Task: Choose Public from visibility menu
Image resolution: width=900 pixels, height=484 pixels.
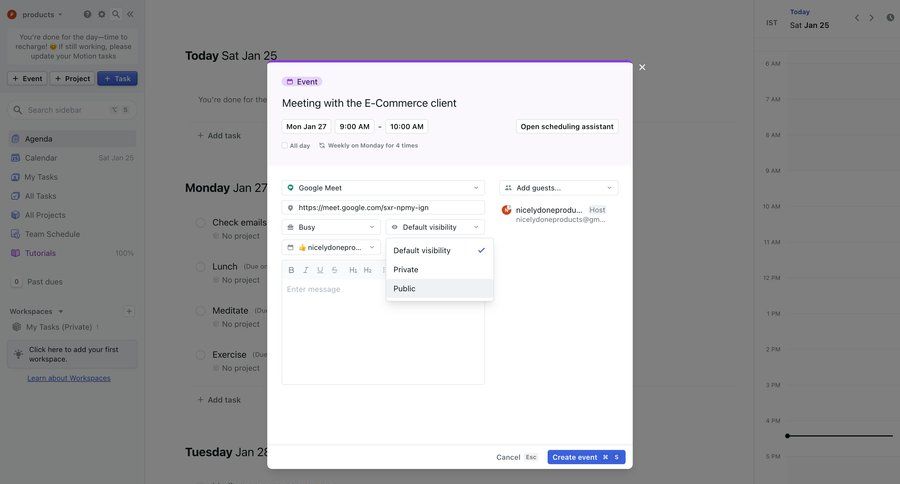Action: (405, 289)
